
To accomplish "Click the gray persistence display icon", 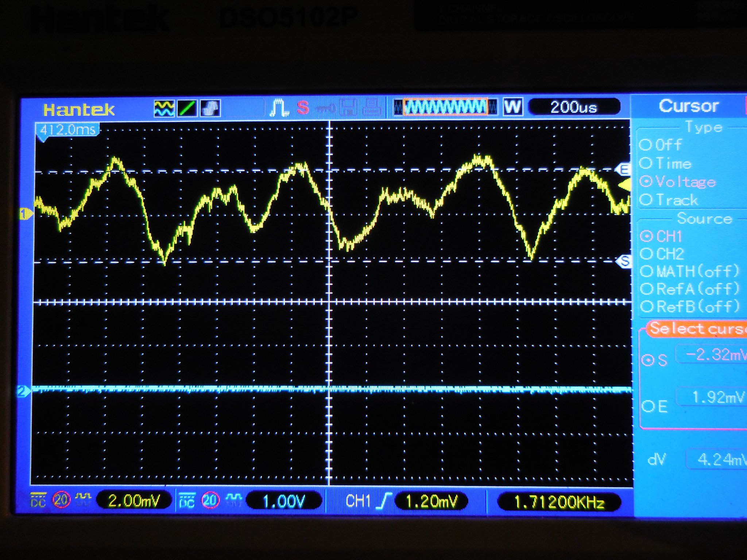I will click(210, 108).
